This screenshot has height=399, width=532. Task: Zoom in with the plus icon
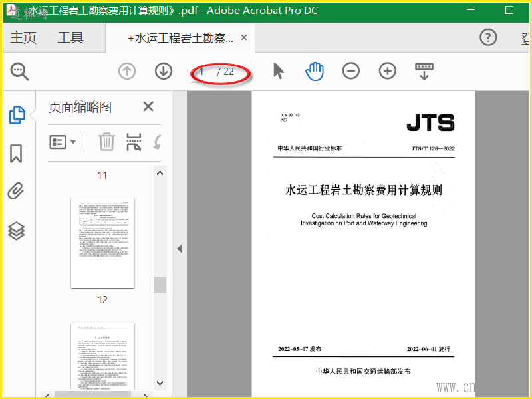pyautogui.click(x=388, y=71)
